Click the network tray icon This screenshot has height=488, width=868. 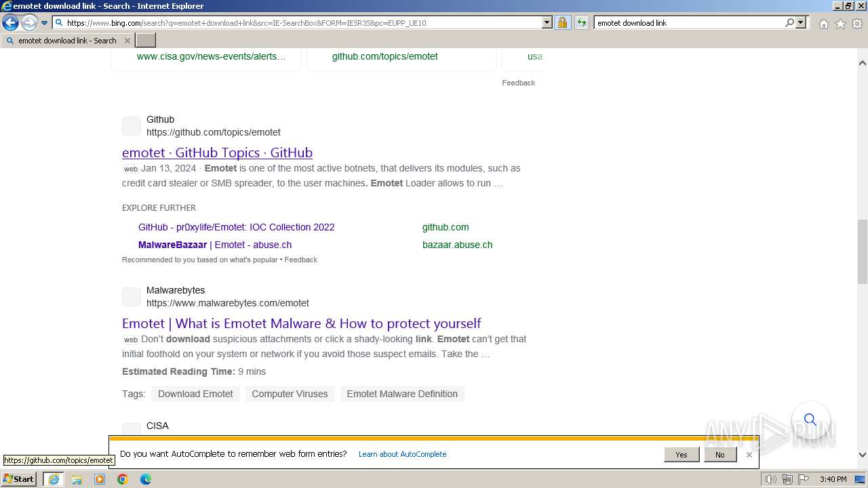787,479
